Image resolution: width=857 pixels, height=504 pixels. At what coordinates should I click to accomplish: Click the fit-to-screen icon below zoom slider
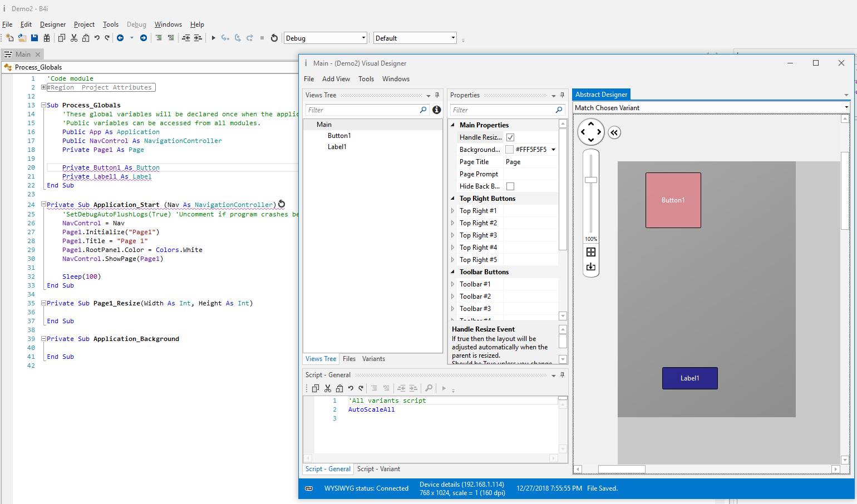(x=591, y=252)
